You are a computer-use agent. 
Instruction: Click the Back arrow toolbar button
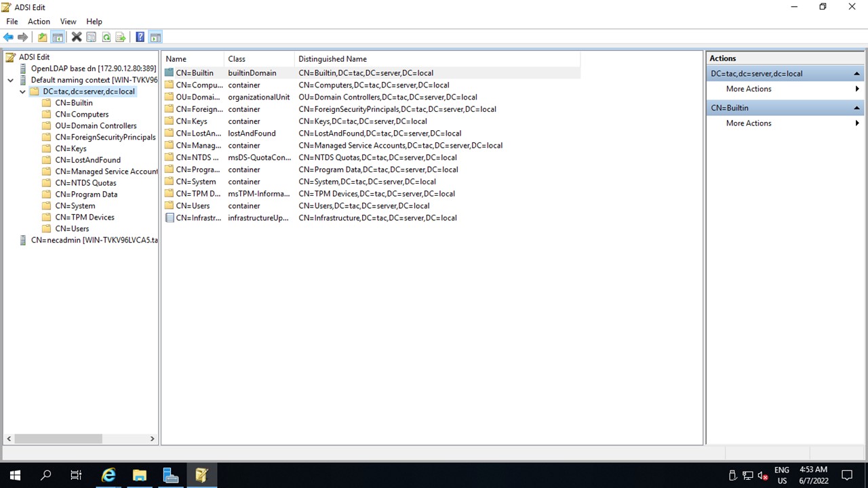(8, 37)
